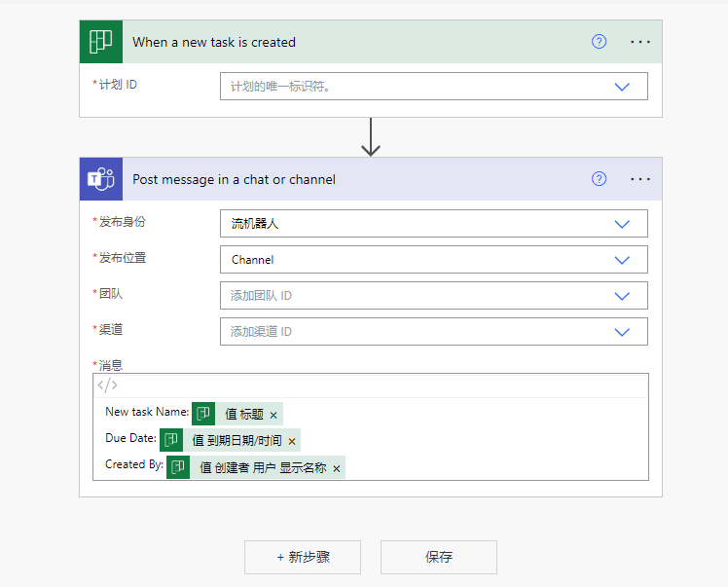Screen dimensions: 728x587
Task: Expand the 发布身份 dropdown
Action: click(623, 224)
